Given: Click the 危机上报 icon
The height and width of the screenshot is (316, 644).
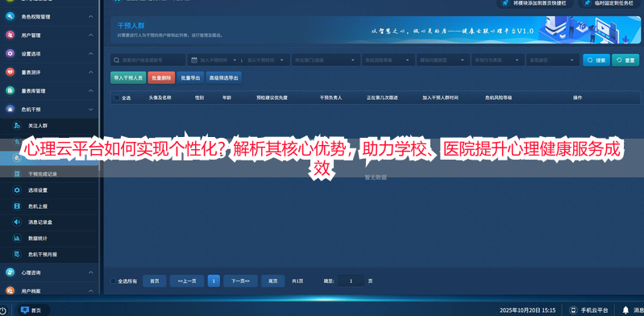Looking at the screenshot, I should click(17, 206).
